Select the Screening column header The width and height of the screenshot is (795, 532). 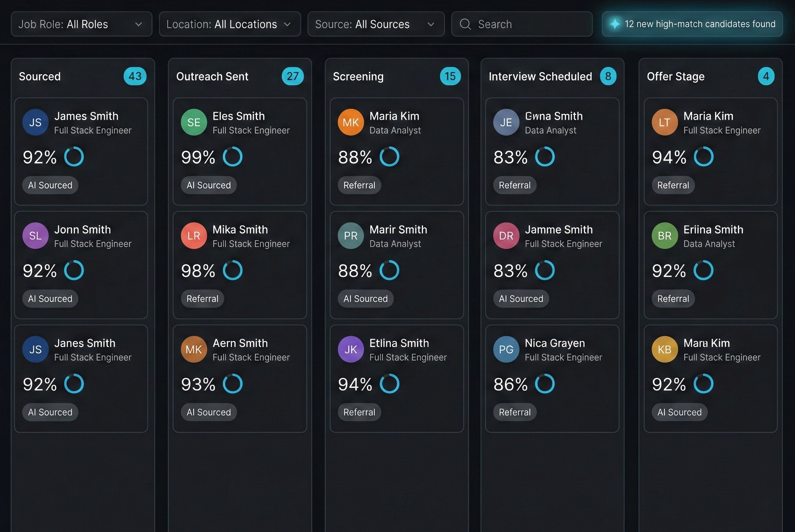coord(358,76)
